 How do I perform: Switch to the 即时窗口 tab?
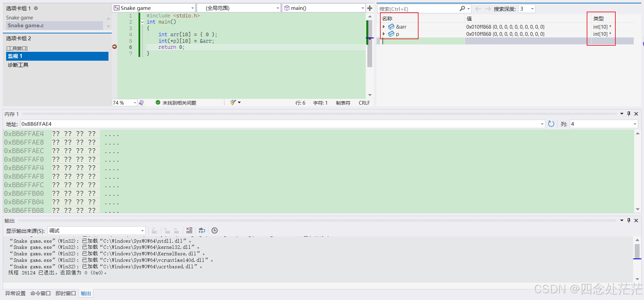coord(66,293)
